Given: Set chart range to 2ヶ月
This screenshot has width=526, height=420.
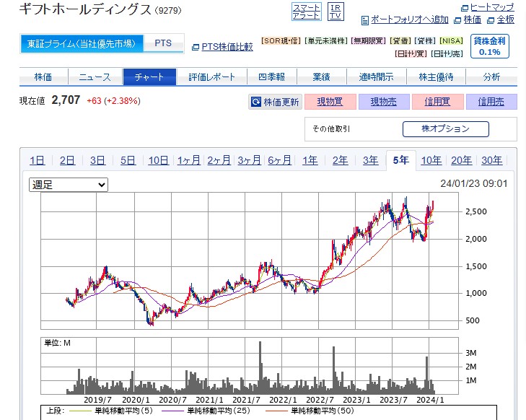Looking at the screenshot, I should pos(219,160).
